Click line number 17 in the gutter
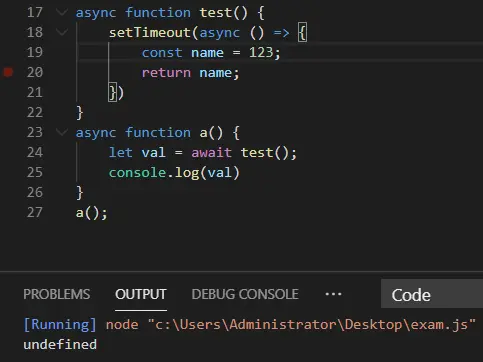Screen dimensions: 483x362 click(x=35, y=13)
